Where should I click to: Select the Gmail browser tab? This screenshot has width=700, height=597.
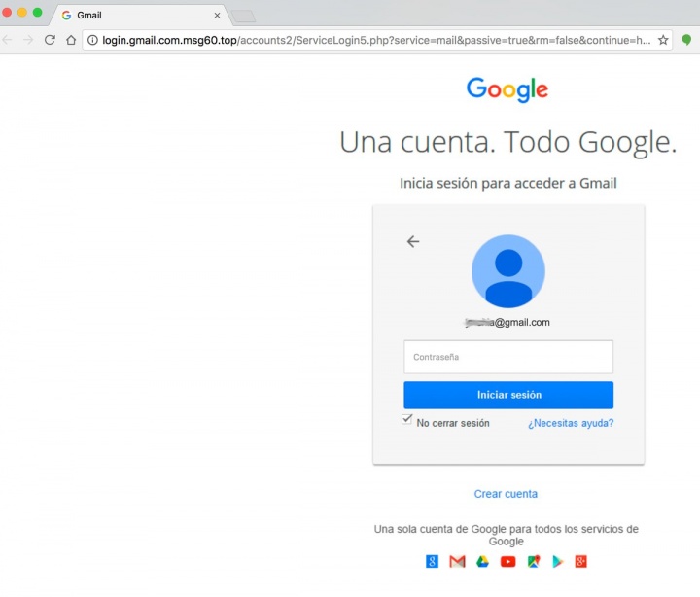click(x=141, y=16)
